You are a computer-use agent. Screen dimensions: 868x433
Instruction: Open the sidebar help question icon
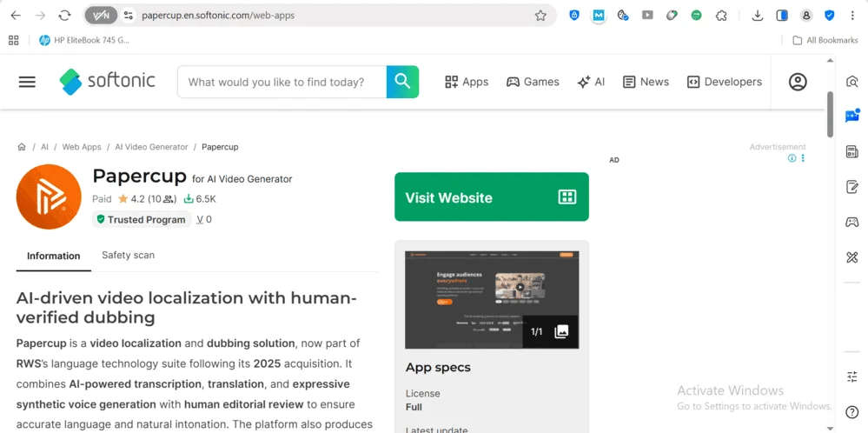(x=852, y=412)
